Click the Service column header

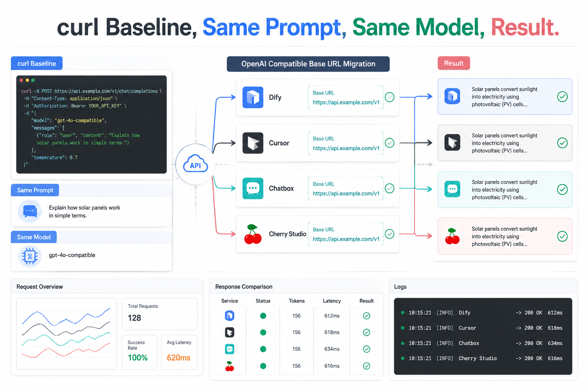(229, 301)
